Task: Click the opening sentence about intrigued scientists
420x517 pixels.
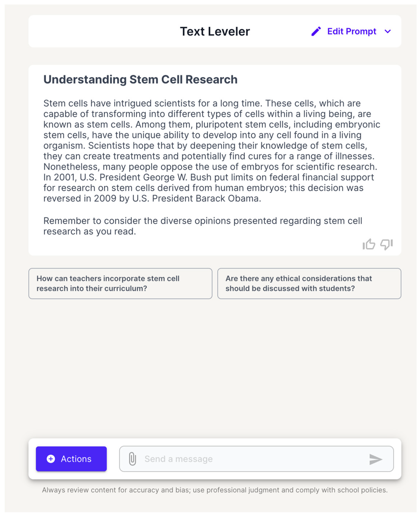Action: pyautogui.click(x=153, y=103)
